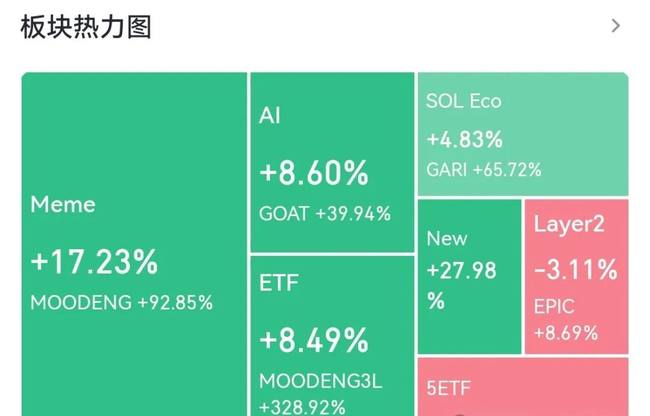
Task: Open the red 5ETF sector tile
Action: click(523, 387)
